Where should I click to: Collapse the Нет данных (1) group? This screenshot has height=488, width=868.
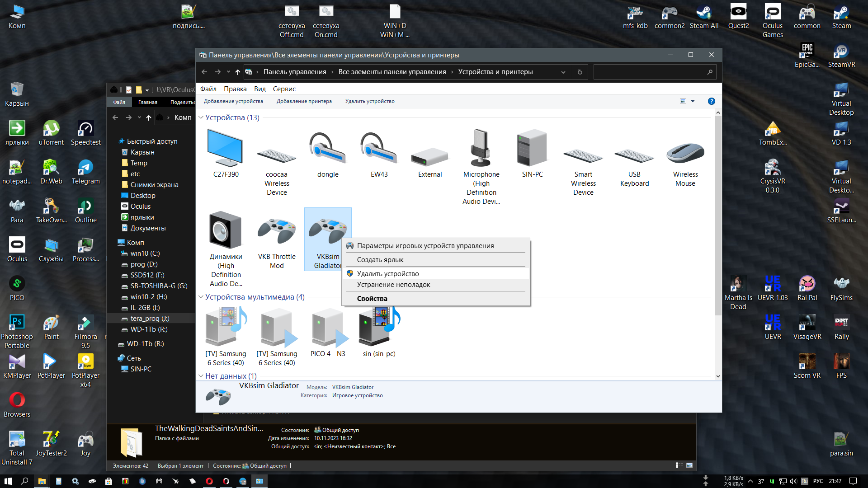(x=201, y=376)
